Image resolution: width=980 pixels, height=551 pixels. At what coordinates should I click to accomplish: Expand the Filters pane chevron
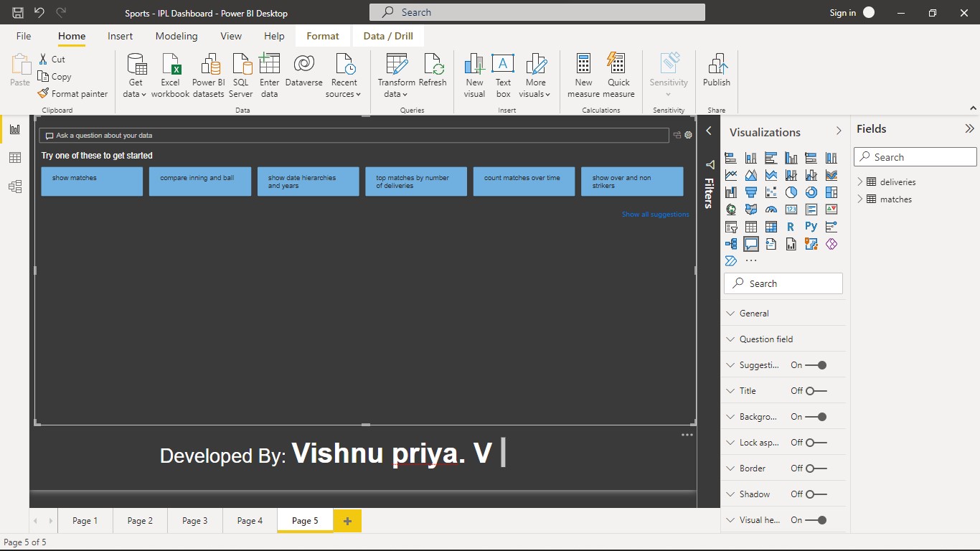pyautogui.click(x=709, y=131)
